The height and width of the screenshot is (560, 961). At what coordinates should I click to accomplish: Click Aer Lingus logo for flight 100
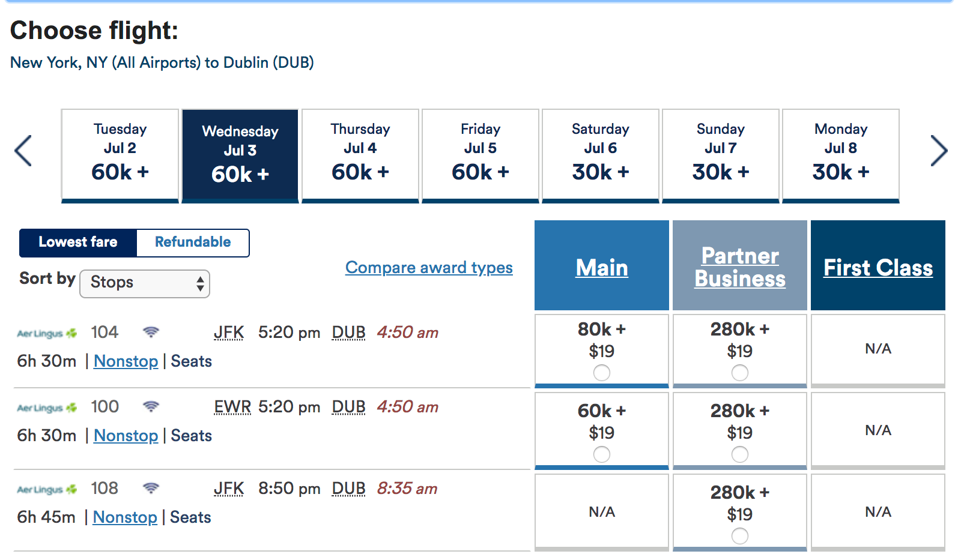47,408
